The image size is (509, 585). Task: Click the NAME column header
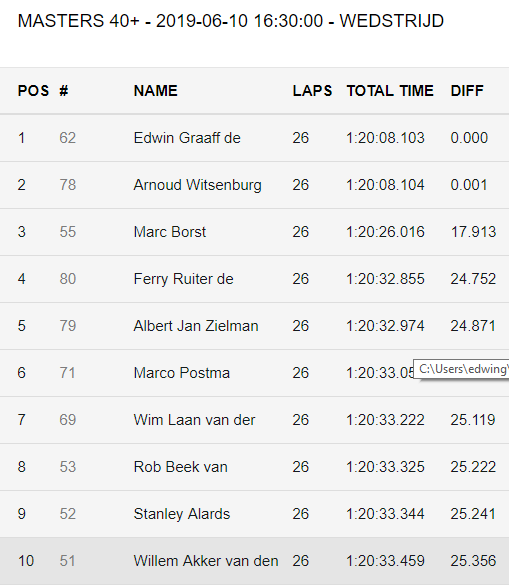coord(156,91)
